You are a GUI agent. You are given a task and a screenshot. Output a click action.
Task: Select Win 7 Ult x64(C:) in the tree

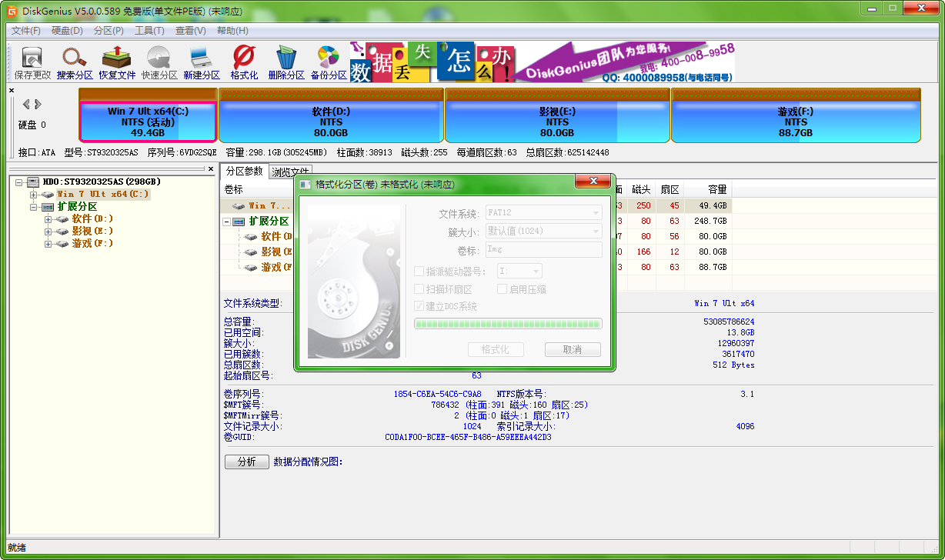pos(102,195)
